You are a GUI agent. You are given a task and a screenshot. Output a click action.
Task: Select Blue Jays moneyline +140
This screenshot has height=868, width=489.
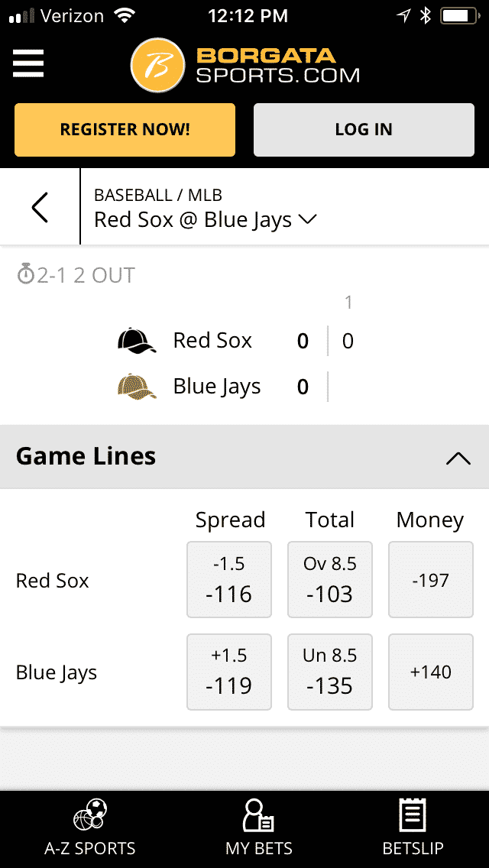pyautogui.click(x=430, y=672)
